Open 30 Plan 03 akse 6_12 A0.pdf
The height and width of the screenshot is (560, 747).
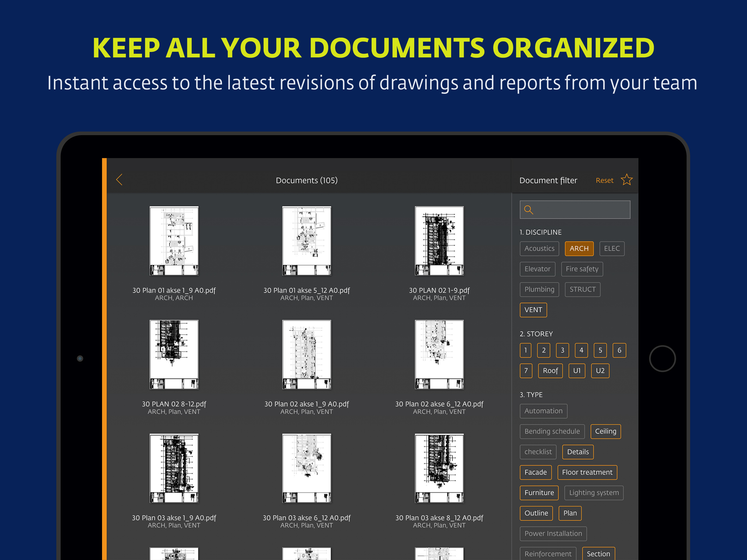pos(306,468)
